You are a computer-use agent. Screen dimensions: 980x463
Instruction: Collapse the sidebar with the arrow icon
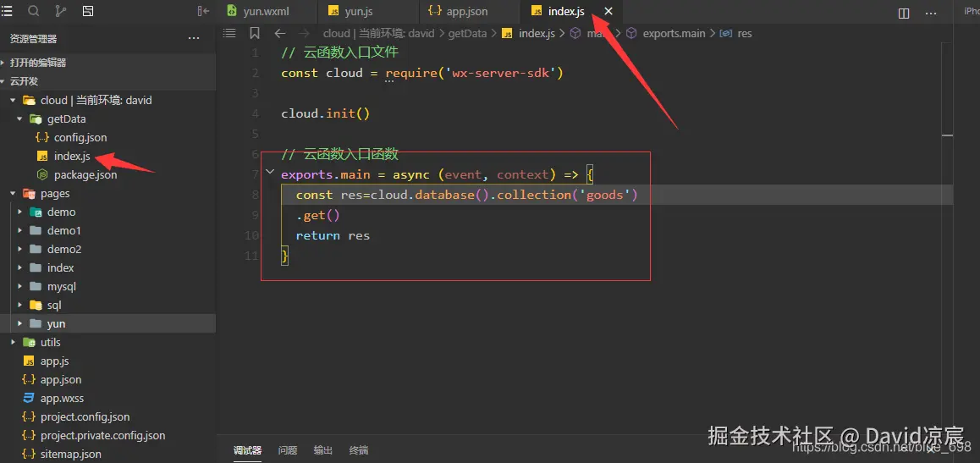click(203, 11)
